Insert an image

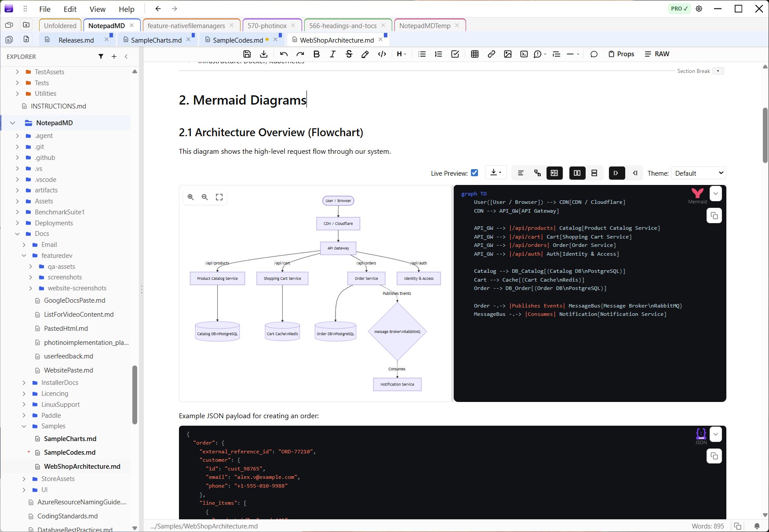(508, 54)
